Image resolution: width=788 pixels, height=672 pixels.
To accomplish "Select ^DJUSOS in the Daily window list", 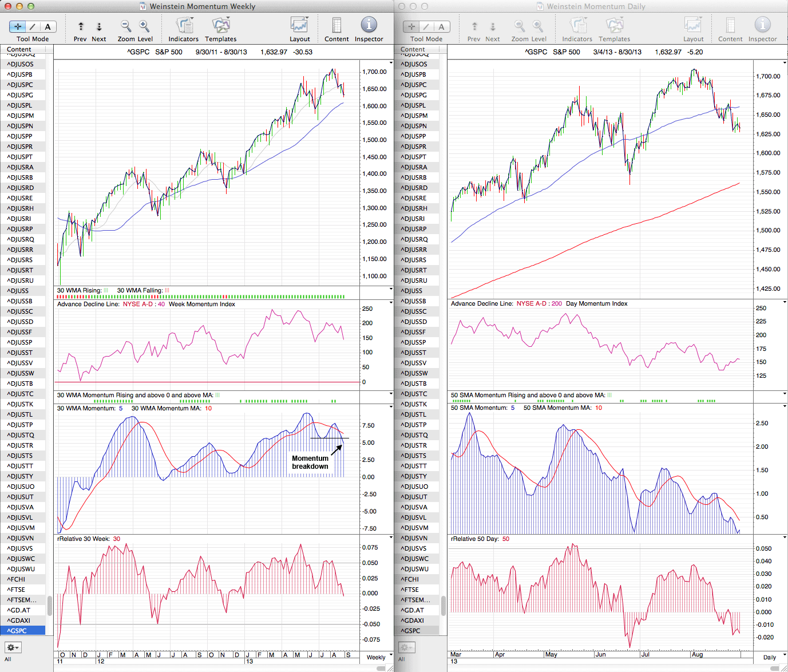I will point(417,64).
